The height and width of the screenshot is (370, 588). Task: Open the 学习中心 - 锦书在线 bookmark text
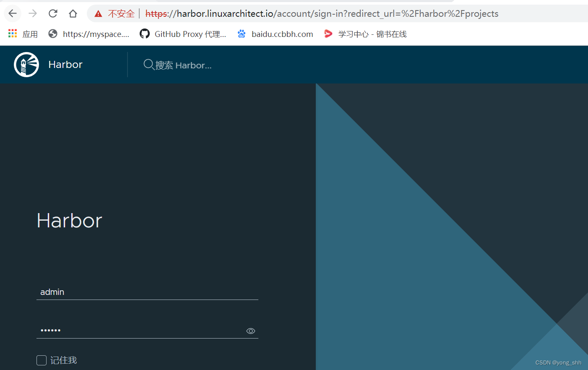coord(372,34)
